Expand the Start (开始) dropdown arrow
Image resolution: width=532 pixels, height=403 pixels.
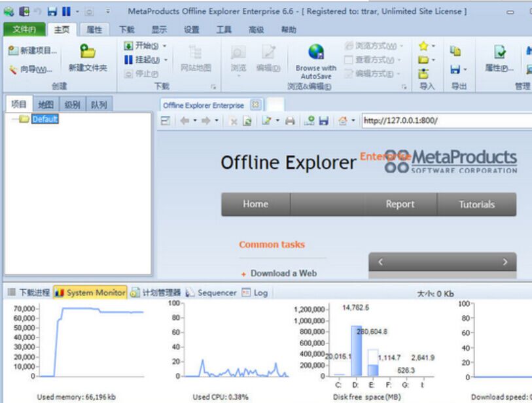tap(164, 46)
